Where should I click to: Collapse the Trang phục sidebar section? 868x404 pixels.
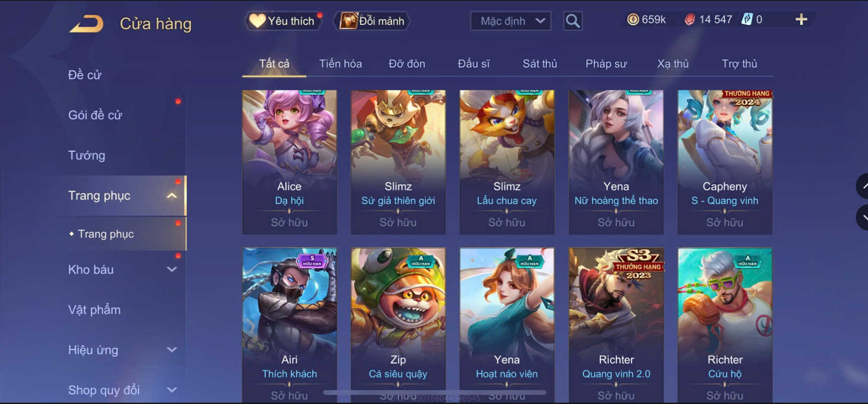click(x=172, y=196)
